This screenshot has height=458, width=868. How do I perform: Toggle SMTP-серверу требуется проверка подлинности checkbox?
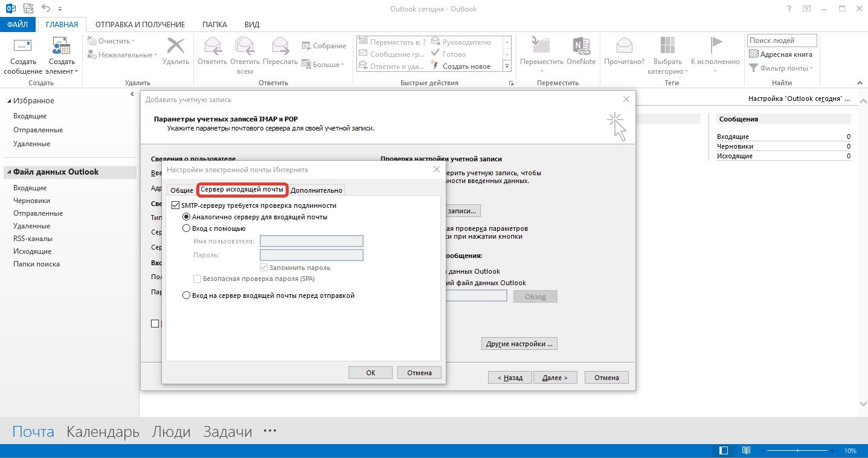(x=176, y=205)
